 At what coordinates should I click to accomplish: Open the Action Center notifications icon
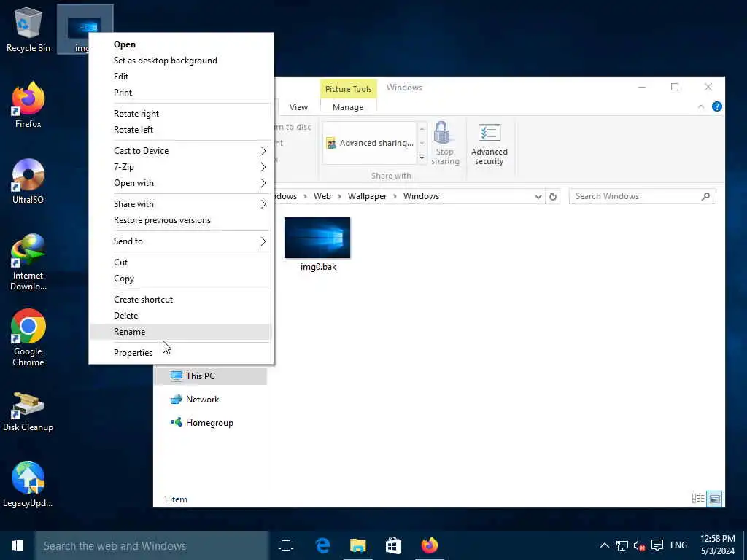(657, 545)
